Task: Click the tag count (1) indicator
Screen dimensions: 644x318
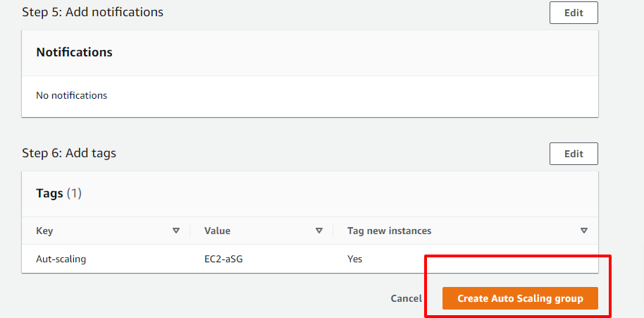Action: pyautogui.click(x=74, y=193)
